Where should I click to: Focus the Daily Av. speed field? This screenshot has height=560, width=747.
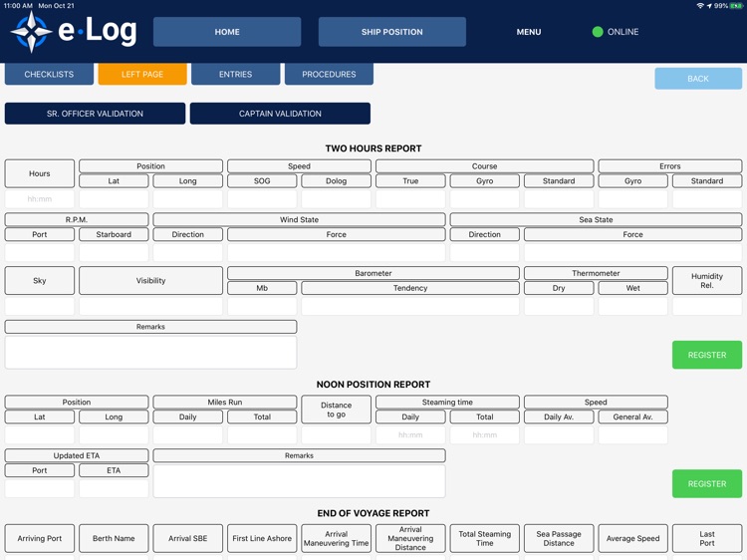[x=559, y=434]
